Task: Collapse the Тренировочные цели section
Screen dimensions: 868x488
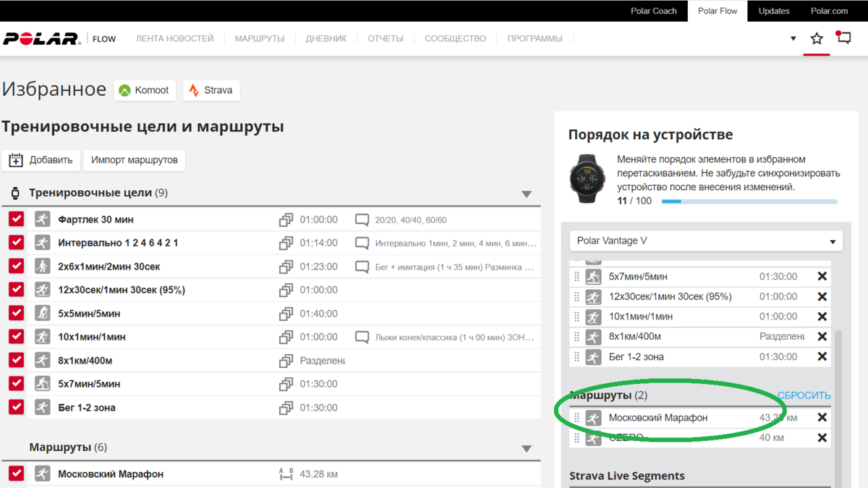Action: pyautogui.click(x=527, y=194)
